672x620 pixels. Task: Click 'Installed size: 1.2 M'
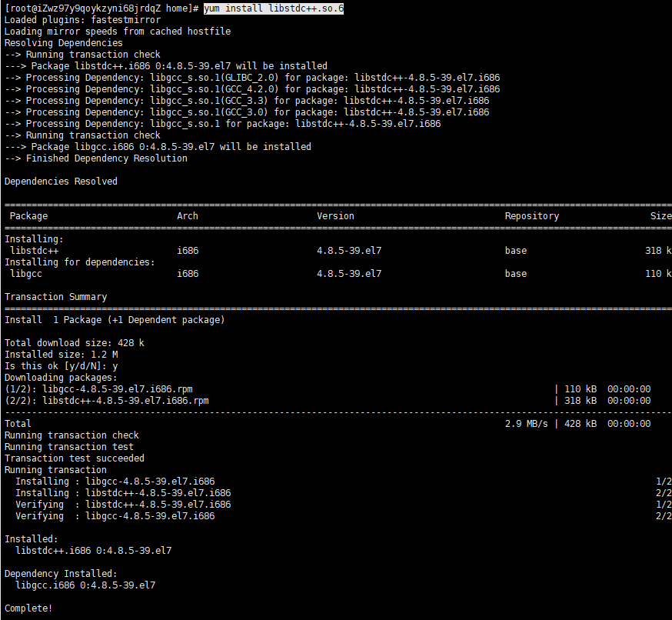[62, 355]
